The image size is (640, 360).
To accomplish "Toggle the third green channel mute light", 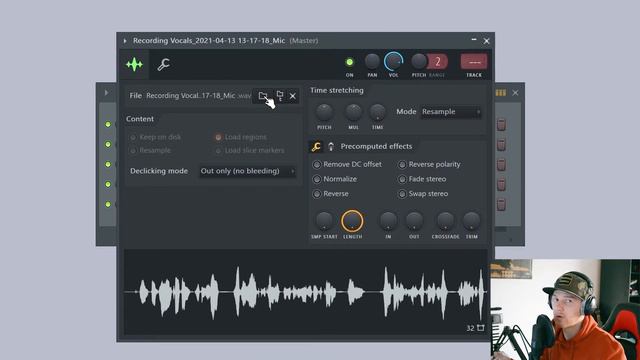I will [x=108, y=164].
